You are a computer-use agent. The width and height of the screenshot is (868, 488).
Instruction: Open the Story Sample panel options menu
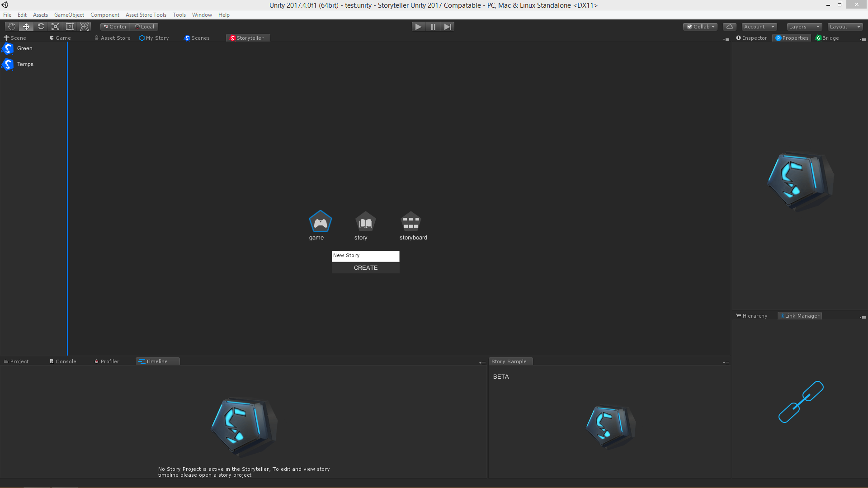pyautogui.click(x=726, y=363)
